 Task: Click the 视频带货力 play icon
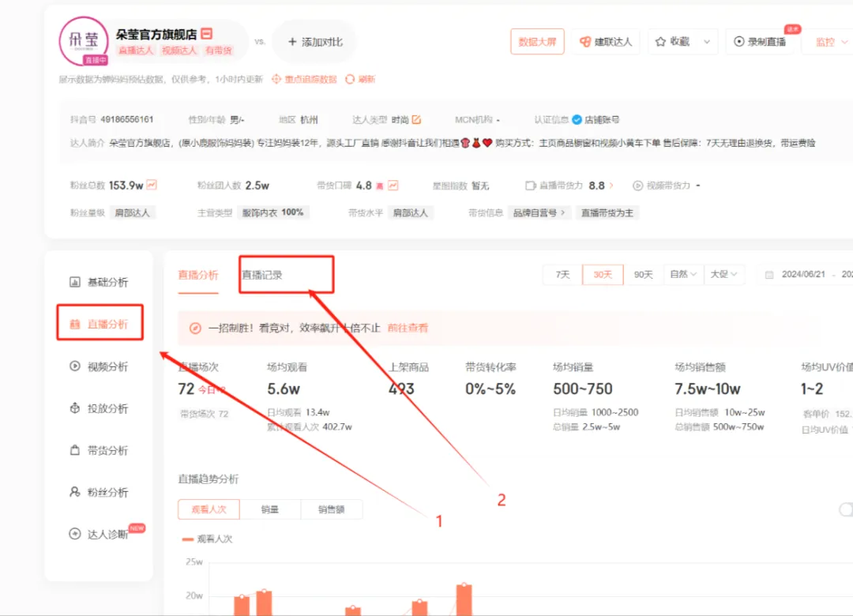pos(637,186)
